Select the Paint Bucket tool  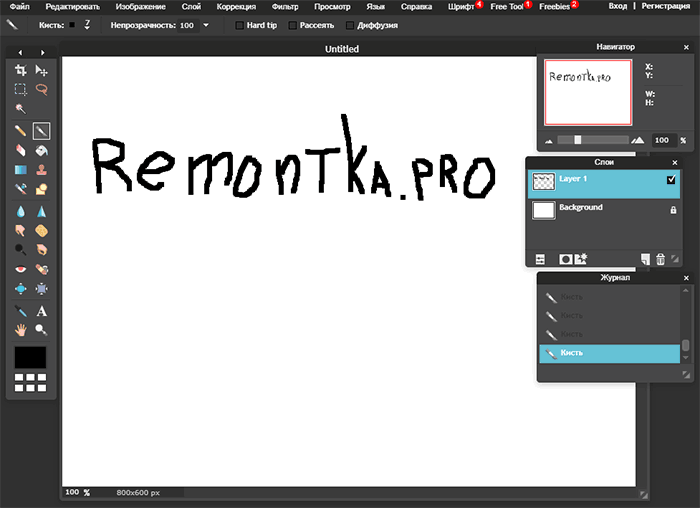pyautogui.click(x=42, y=150)
